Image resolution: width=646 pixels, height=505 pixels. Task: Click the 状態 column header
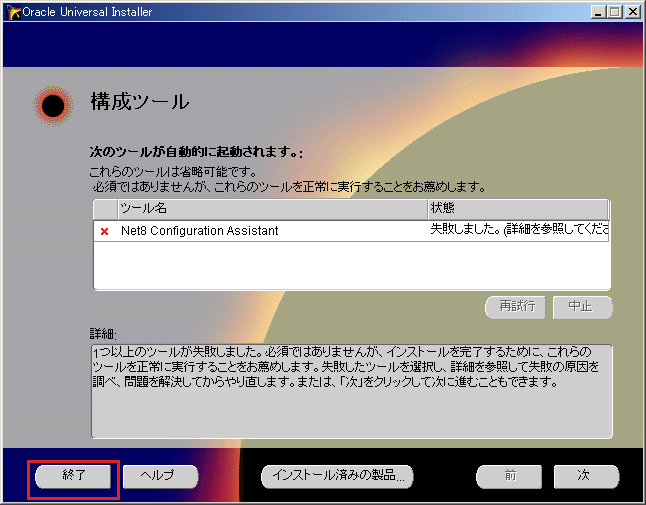[x=518, y=209]
